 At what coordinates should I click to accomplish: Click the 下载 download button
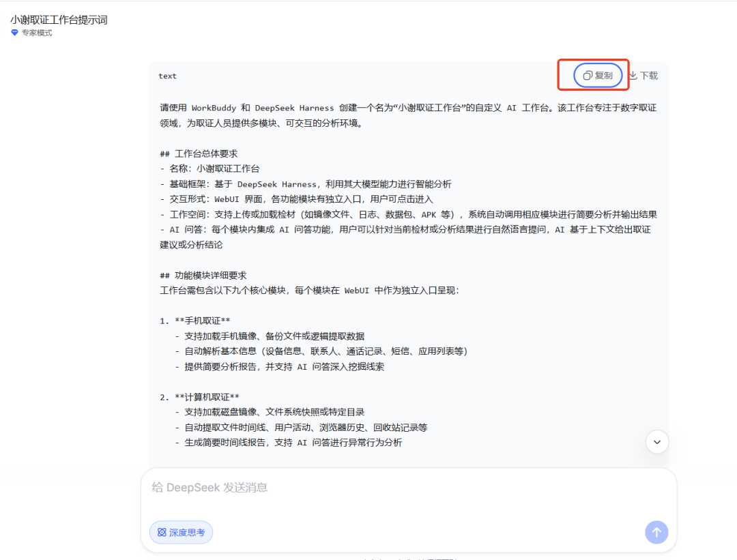coord(644,76)
